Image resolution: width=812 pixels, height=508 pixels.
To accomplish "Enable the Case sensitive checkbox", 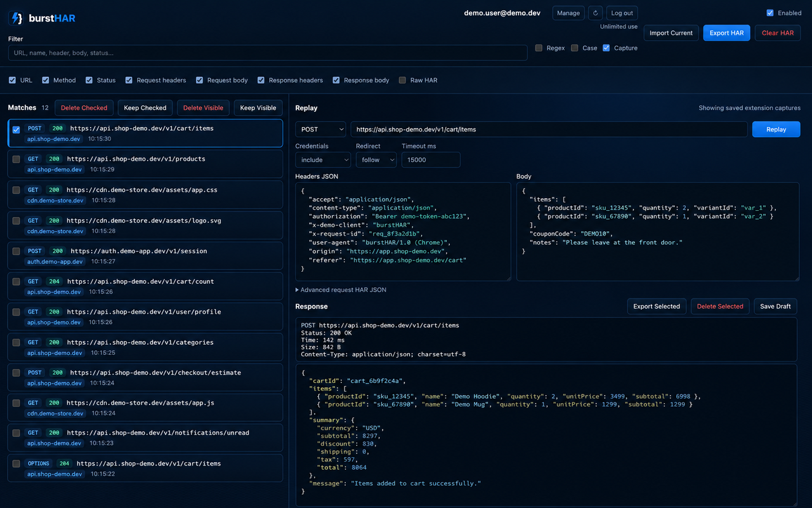I will (575, 48).
